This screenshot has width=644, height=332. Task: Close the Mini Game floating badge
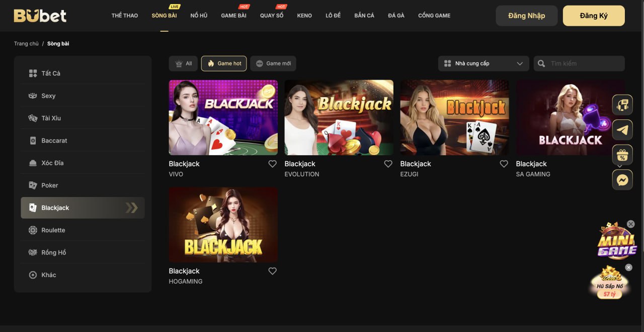coord(630,224)
